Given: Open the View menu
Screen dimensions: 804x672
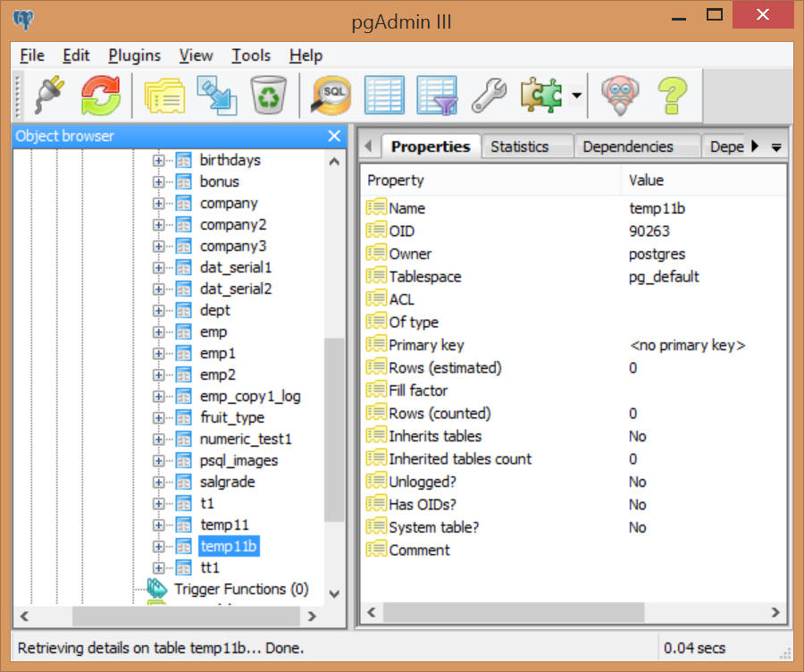Looking at the screenshot, I should [196, 55].
